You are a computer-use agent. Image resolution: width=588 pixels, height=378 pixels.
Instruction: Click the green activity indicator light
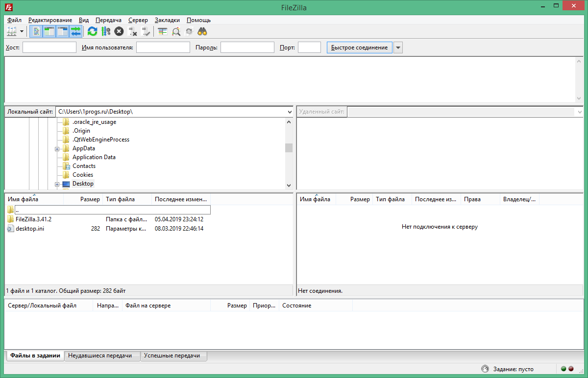[563, 369]
